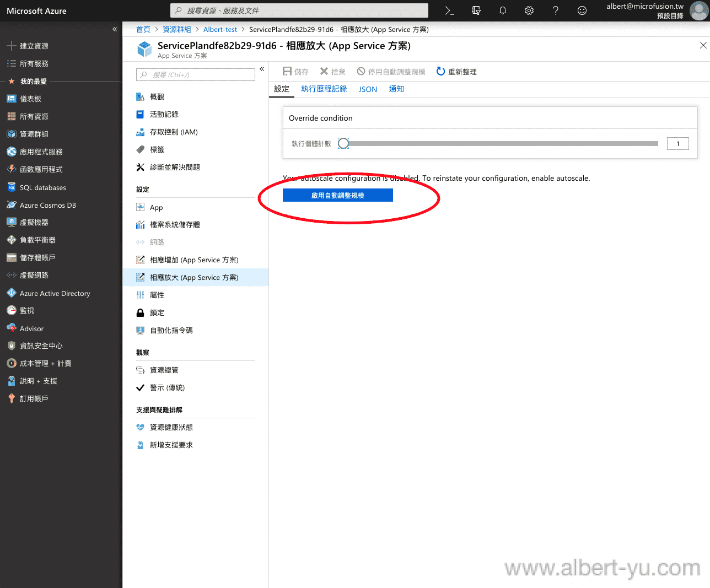This screenshot has width=710, height=588.
Task: Open 存取控制 (IAM) menu item
Action: pyautogui.click(x=196, y=132)
